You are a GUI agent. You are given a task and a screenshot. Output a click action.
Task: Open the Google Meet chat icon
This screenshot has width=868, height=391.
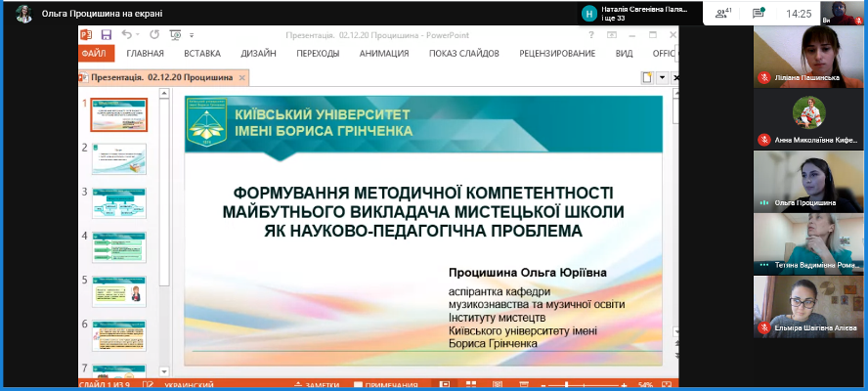point(758,14)
